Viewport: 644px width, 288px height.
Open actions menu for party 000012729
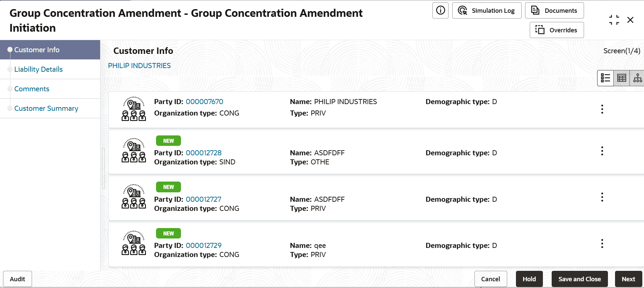point(602,244)
